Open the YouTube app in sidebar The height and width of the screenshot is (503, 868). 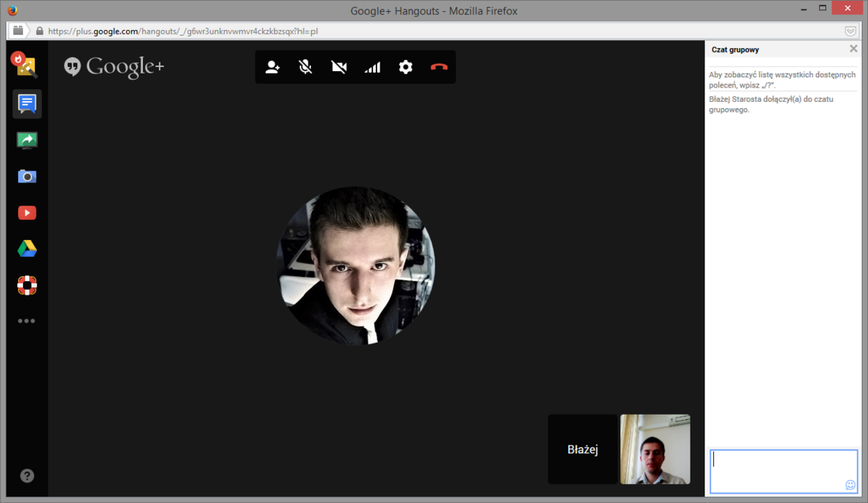27,212
